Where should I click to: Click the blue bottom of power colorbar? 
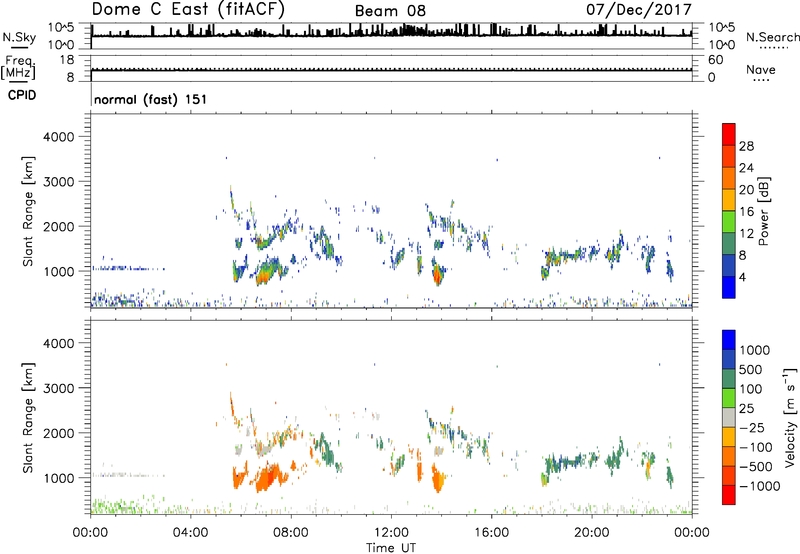pos(729,287)
